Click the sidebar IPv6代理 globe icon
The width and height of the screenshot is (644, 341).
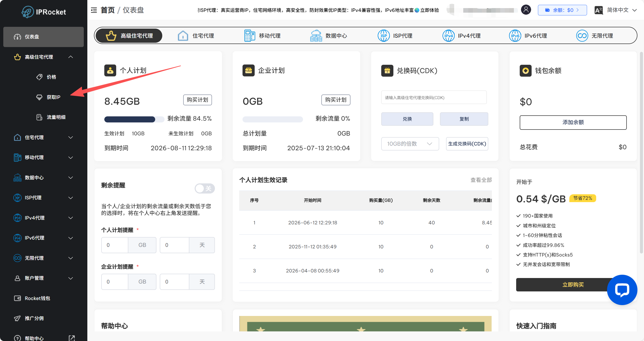point(17,238)
